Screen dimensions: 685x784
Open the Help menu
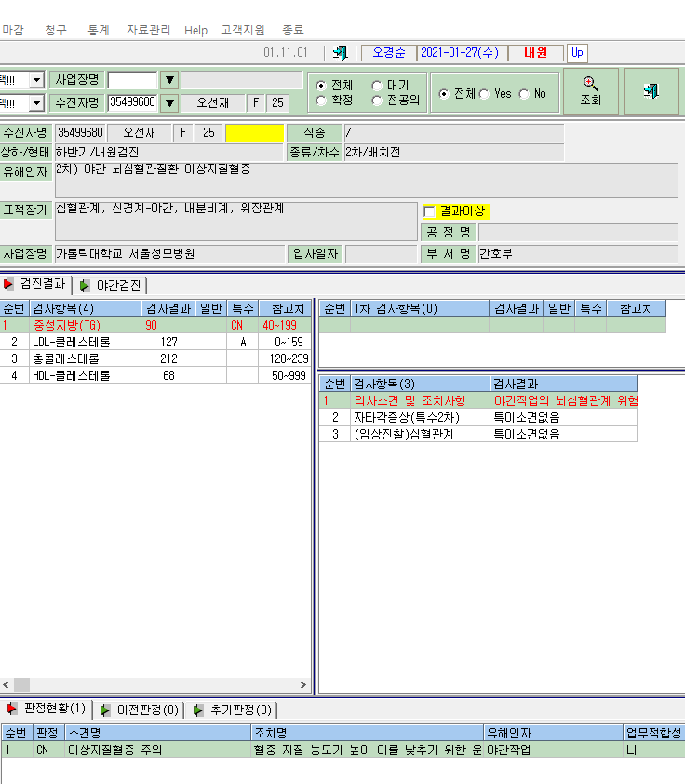click(195, 31)
